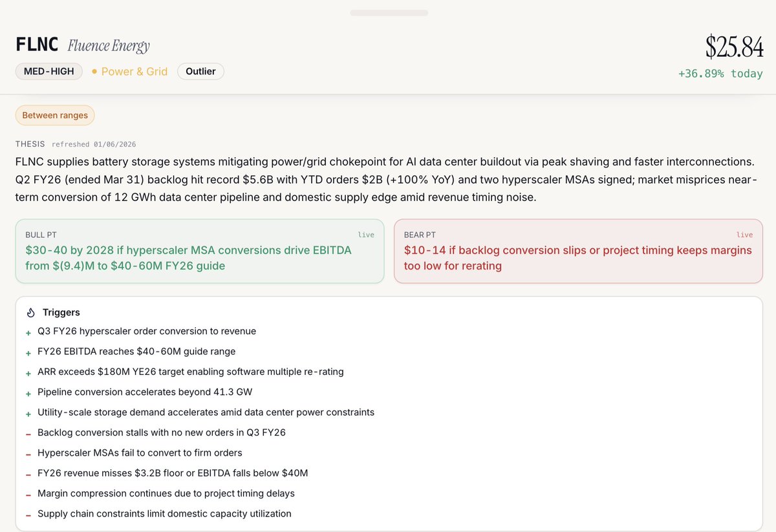Click the minus icon for backlog conversion stalls
The image size is (776, 532).
28,433
